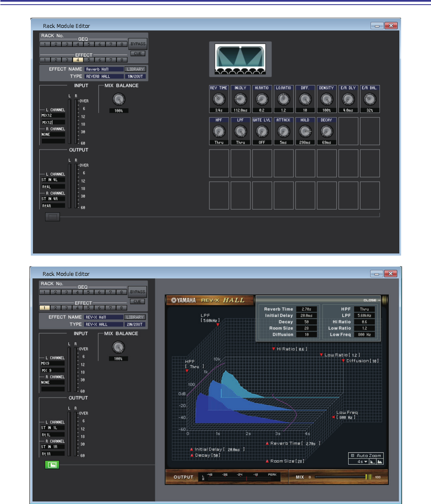Click the Low Freq red marker
This screenshot has height=504, width=431.
tap(333, 417)
